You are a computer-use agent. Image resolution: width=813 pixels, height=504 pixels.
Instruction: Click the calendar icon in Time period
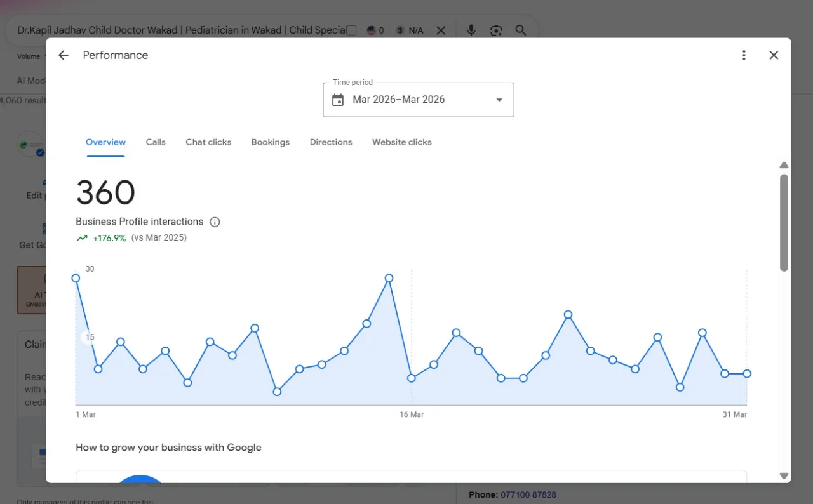tap(338, 100)
